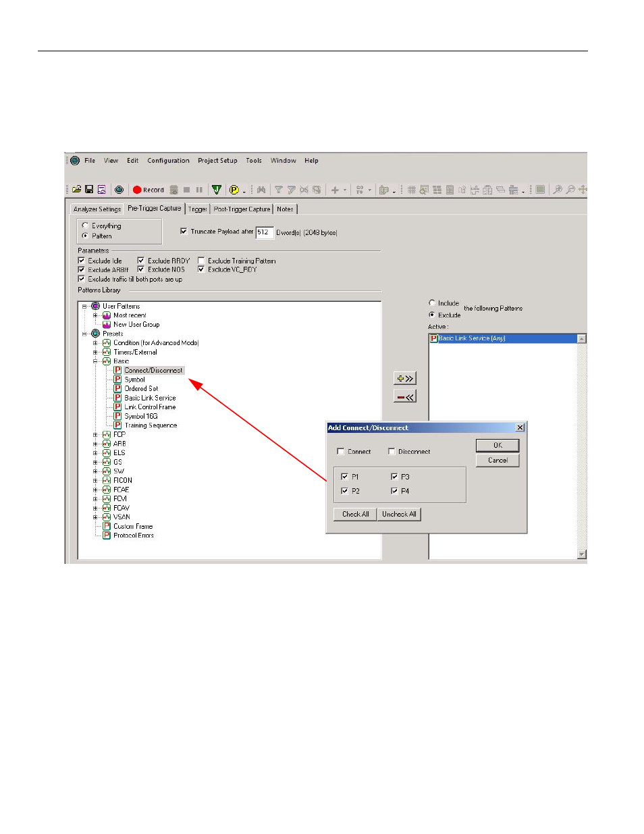Click the binoculars search toolbar icon
This screenshot has width=644, height=834.
click(261, 190)
